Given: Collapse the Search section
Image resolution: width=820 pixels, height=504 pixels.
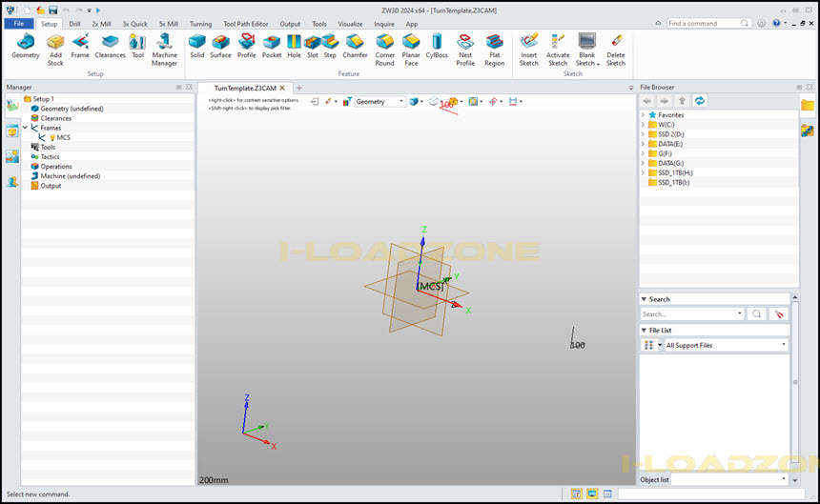Looking at the screenshot, I should tap(644, 299).
